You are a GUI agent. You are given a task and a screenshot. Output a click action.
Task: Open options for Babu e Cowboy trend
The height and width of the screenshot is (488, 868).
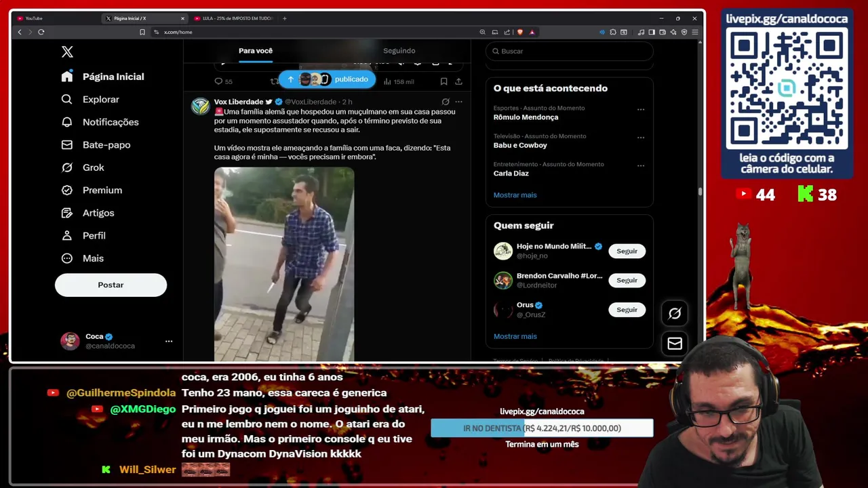(641, 138)
